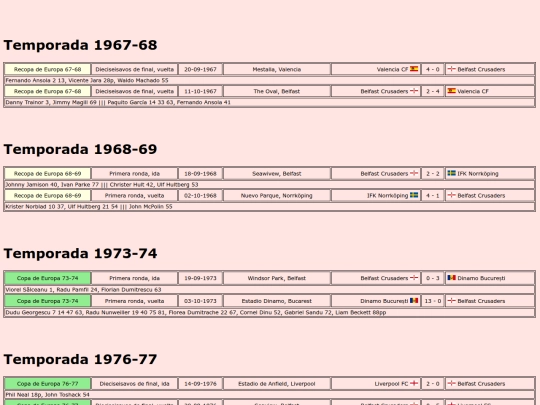Click Copa de Europa 73-74 cell in 03-10-1973 row
Screen dimensions: 540x405
coord(48,301)
